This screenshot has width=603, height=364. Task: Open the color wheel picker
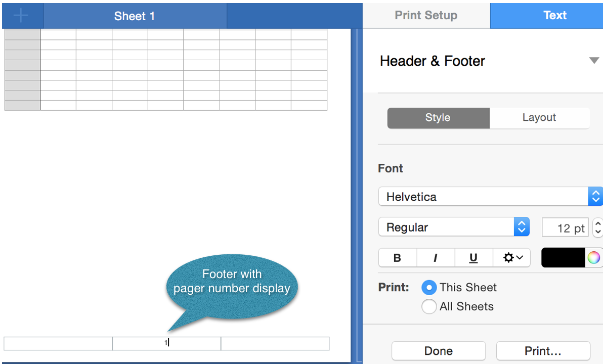point(594,257)
